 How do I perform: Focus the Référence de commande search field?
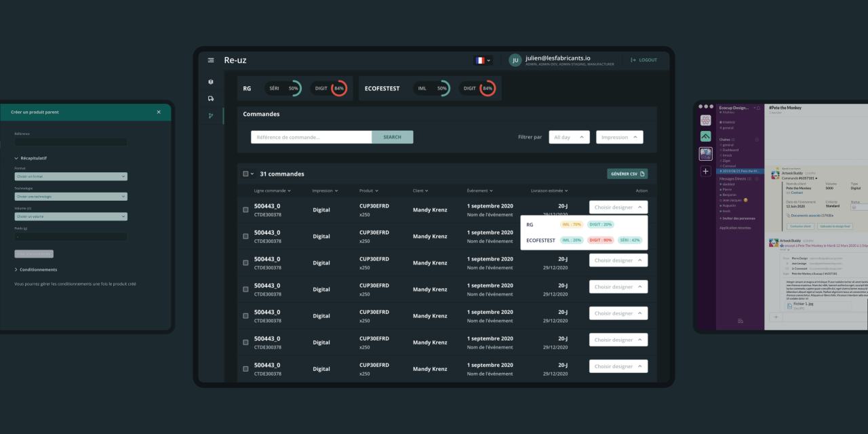click(311, 137)
